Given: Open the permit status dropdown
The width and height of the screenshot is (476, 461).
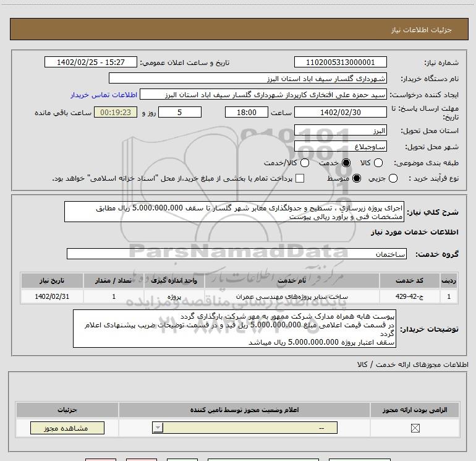Looking at the screenshot, I should tap(245, 428).
